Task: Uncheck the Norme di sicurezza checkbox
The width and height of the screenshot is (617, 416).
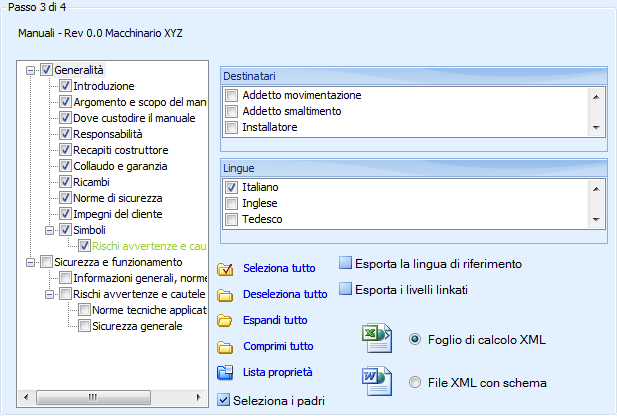Action: click(65, 198)
